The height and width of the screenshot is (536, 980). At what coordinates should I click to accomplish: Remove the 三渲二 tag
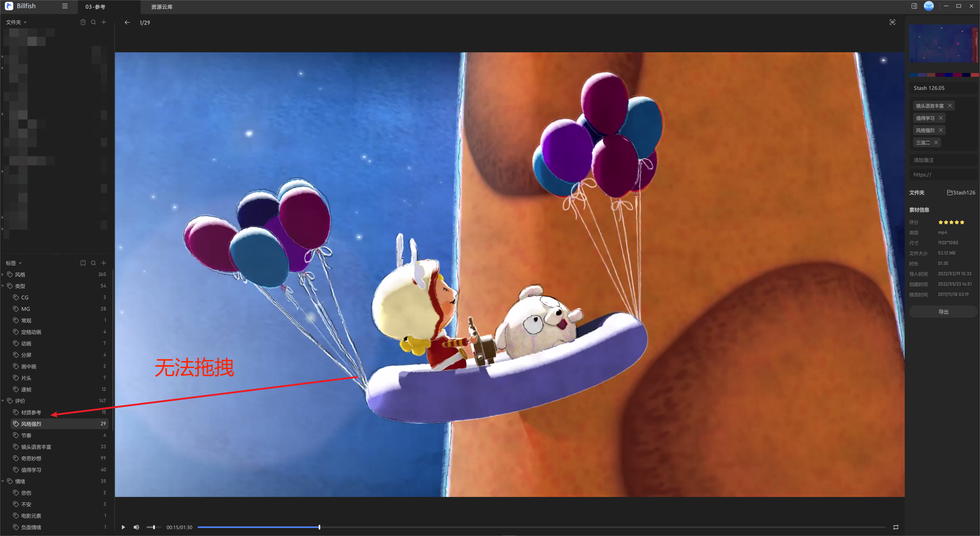[x=936, y=142]
